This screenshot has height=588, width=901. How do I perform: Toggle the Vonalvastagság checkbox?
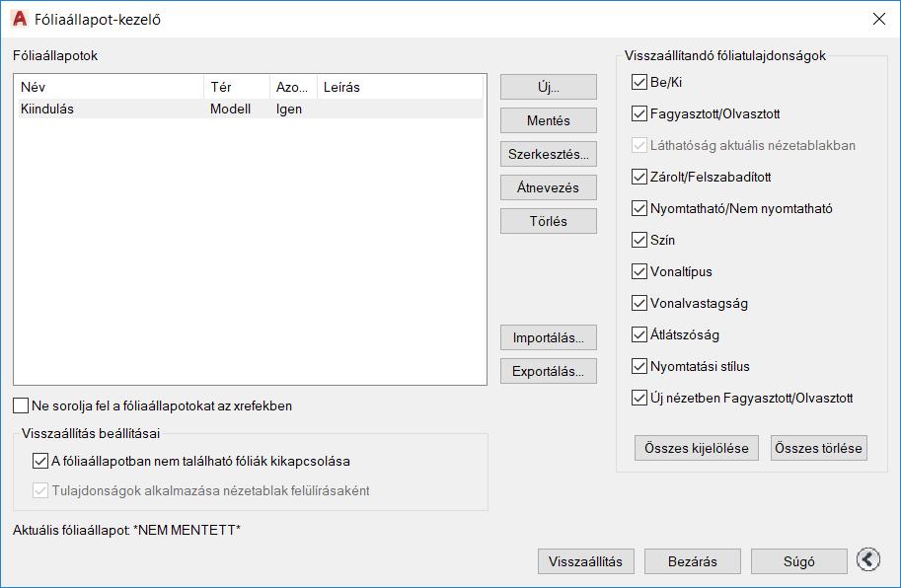(638, 303)
